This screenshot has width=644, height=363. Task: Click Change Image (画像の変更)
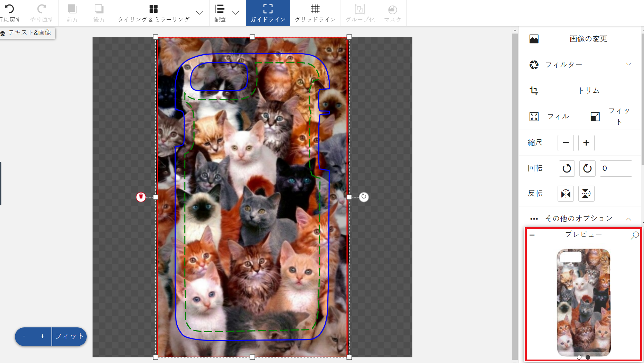(x=580, y=39)
